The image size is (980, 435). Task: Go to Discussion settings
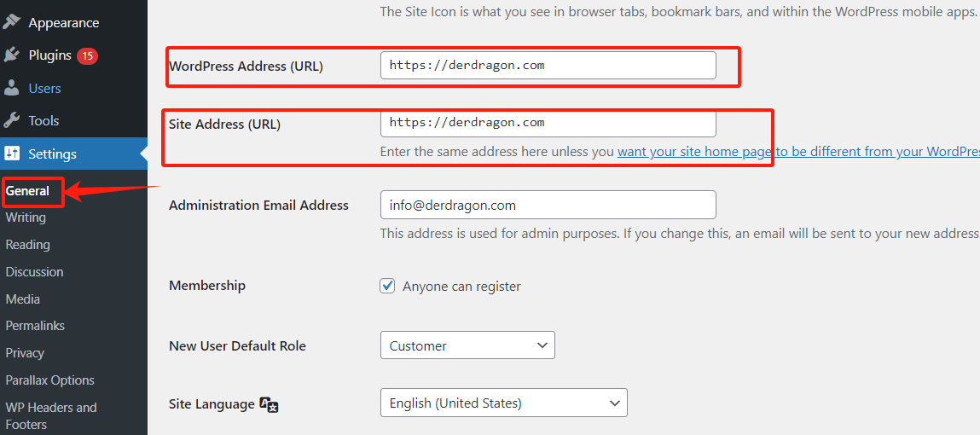[34, 272]
